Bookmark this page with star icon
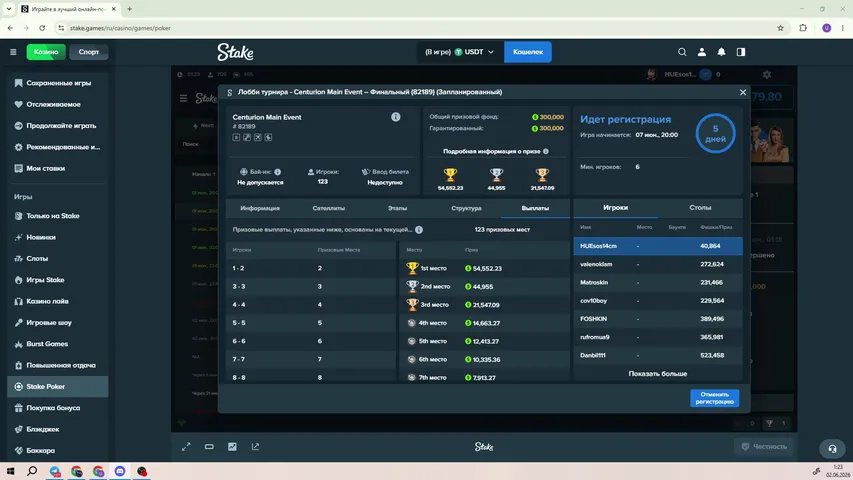Image resolution: width=853 pixels, height=480 pixels. tap(780, 28)
